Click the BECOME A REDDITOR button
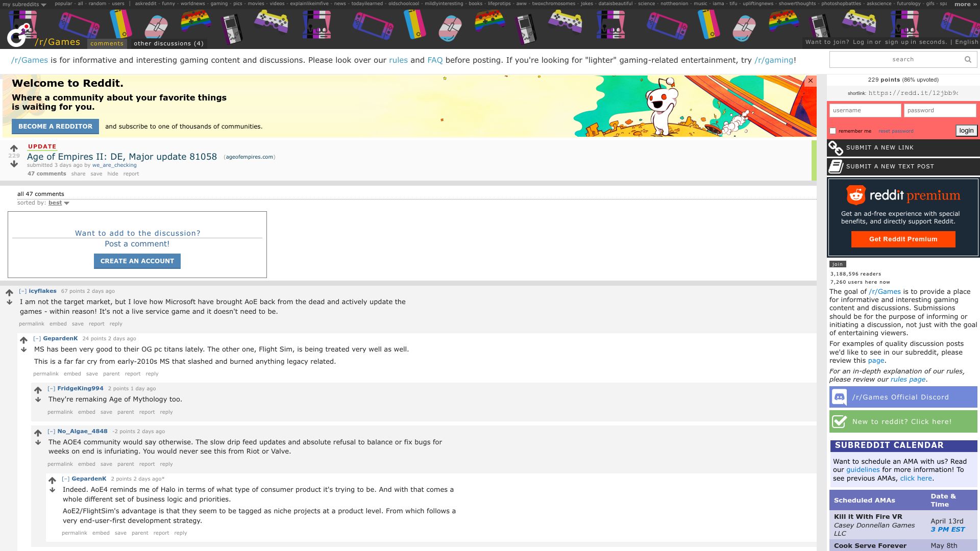The width and height of the screenshot is (980, 551). pyautogui.click(x=55, y=126)
